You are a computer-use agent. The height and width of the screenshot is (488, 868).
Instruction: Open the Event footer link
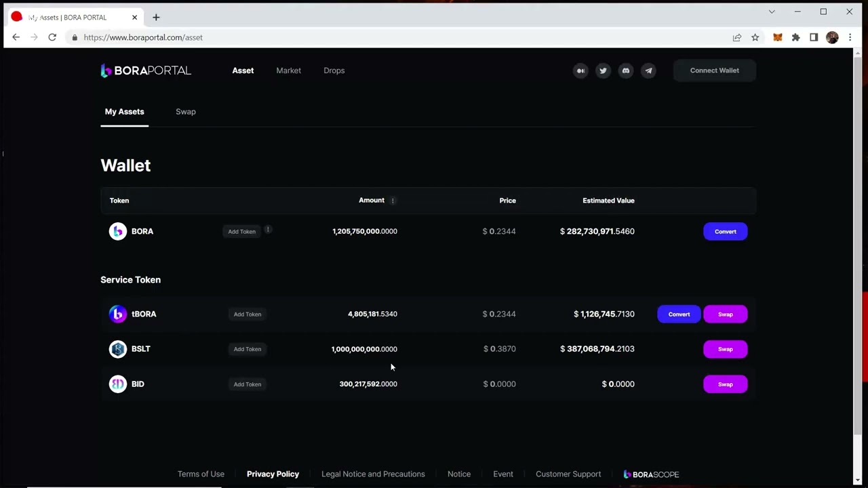point(503,474)
